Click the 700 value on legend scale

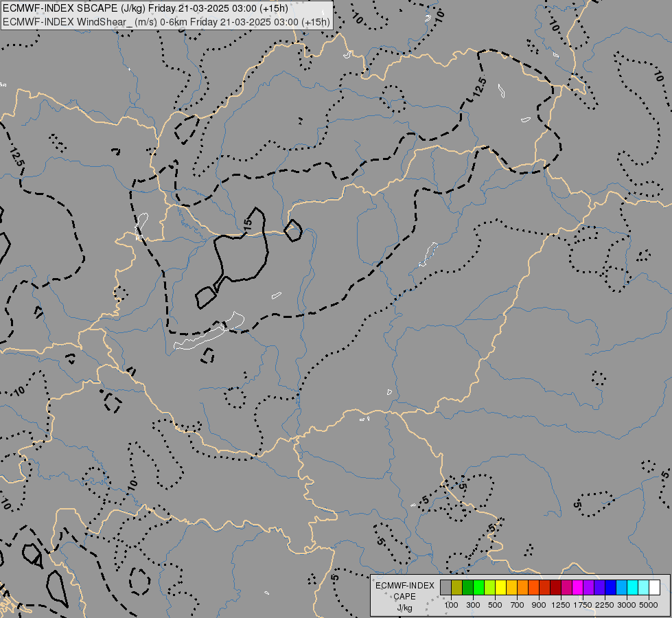click(518, 605)
